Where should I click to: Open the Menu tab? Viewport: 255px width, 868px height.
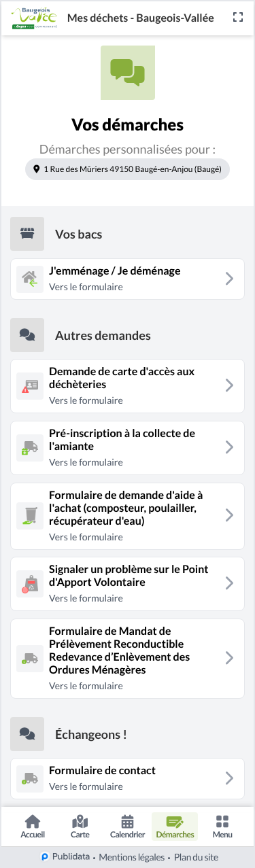[222, 827]
